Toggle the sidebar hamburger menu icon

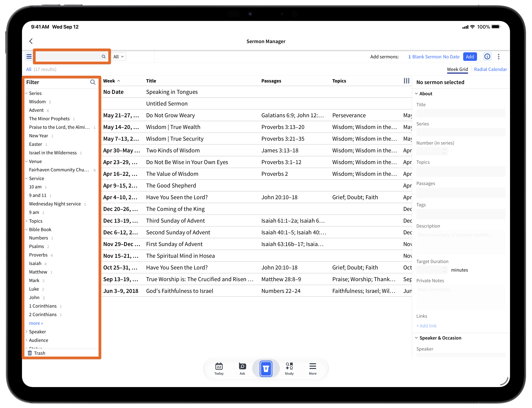[x=29, y=57]
